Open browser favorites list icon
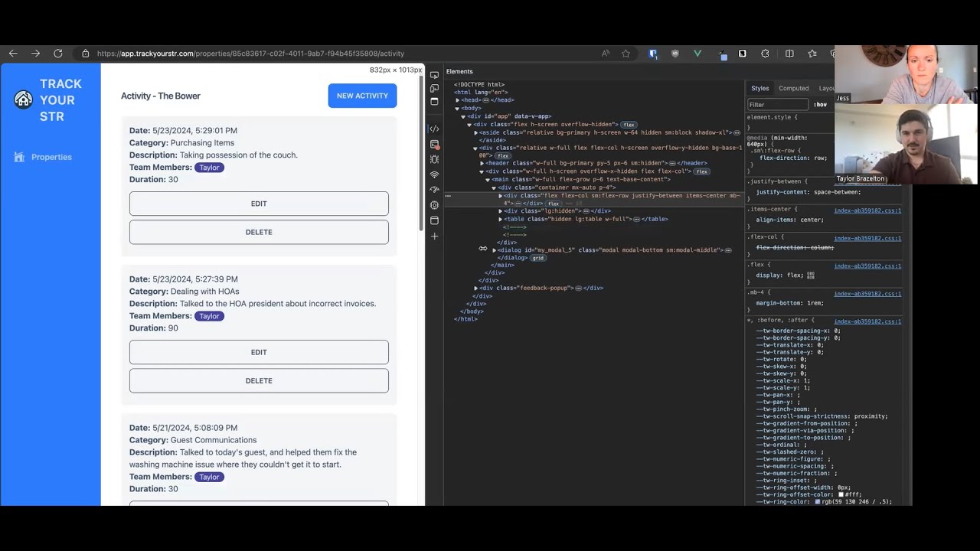980x551 pixels. pyautogui.click(x=812, y=54)
